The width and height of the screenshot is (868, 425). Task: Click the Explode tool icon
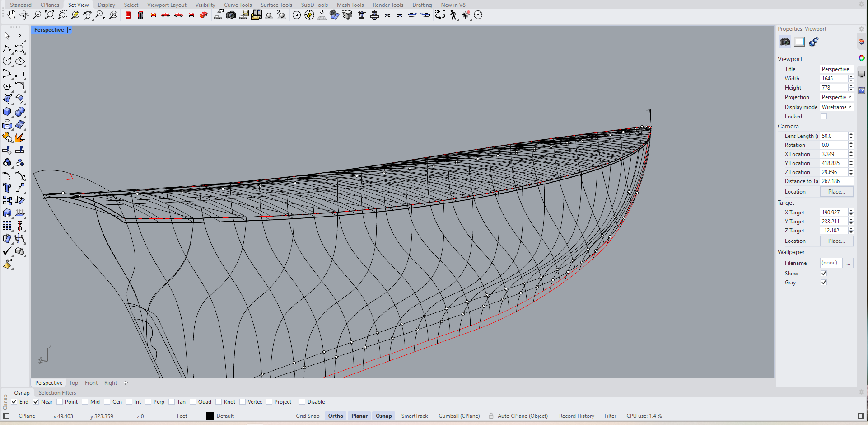pos(19,137)
